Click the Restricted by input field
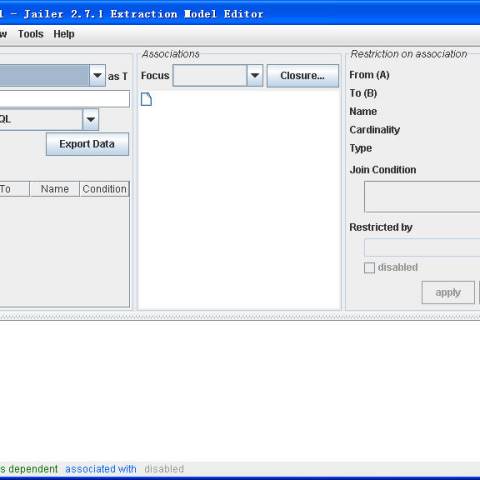 tap(422, 248)
